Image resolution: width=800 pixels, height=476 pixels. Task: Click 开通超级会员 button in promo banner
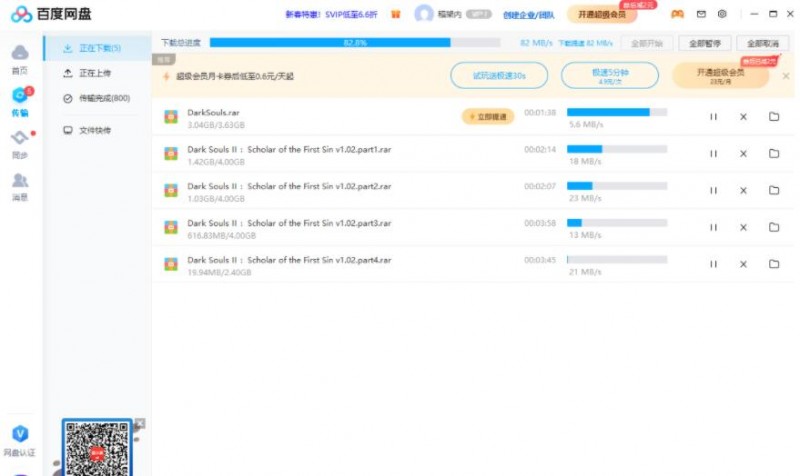pos(720,76)
